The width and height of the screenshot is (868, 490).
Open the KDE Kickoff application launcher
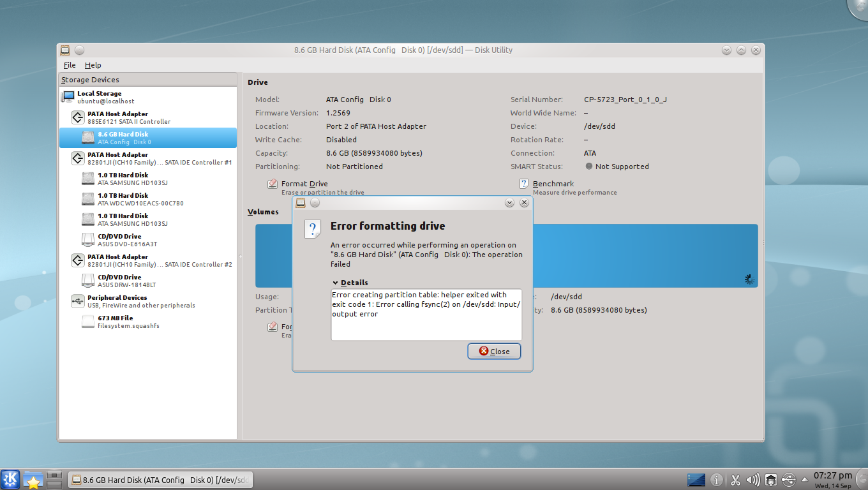click(10, 480)
